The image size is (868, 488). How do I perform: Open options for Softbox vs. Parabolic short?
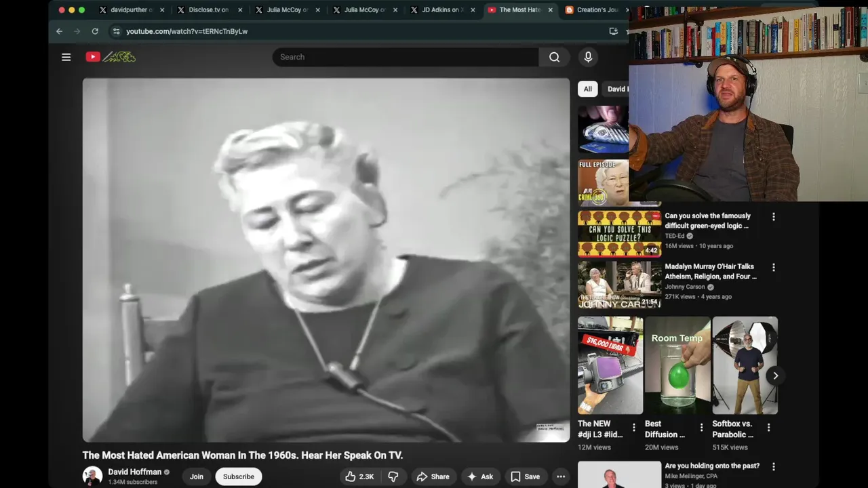click(768, 428)
